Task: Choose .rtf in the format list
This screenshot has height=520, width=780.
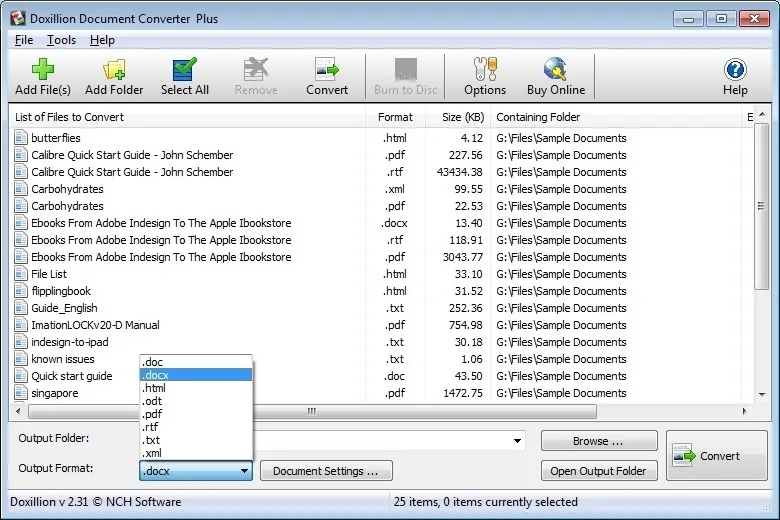Action: click(x=196, y=427)
